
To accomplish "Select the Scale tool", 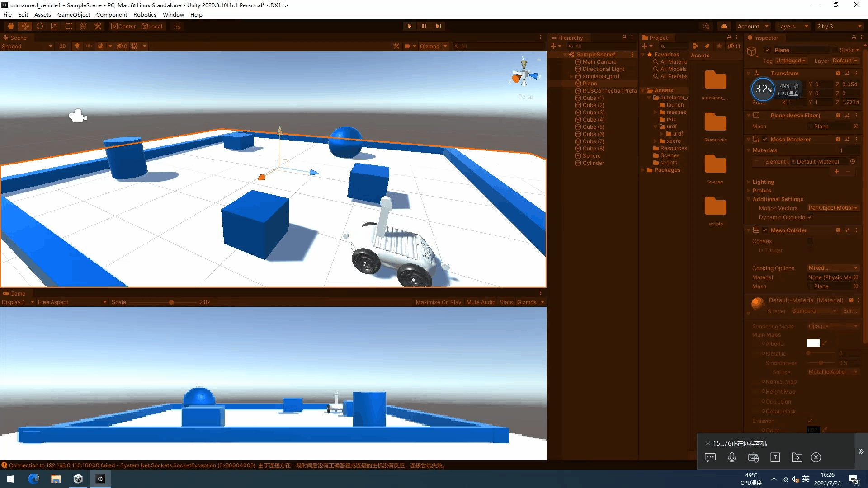I will point(54,26).
